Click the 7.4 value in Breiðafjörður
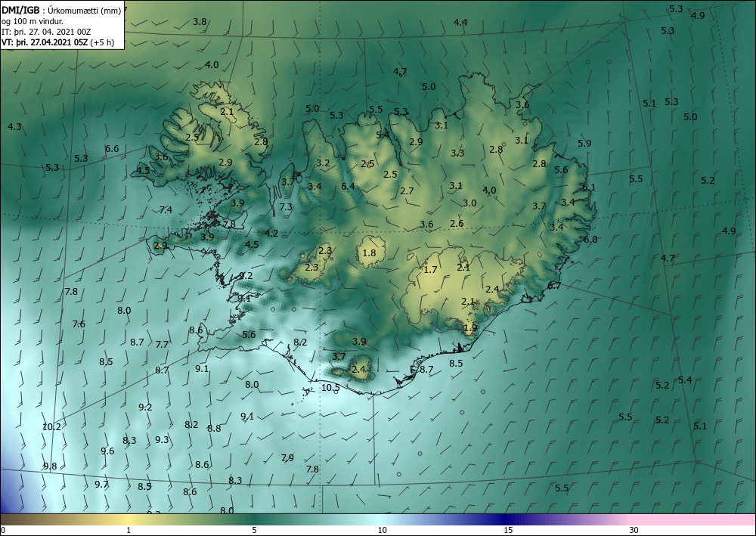The image size is (756, 536). [x=166, y=209]
